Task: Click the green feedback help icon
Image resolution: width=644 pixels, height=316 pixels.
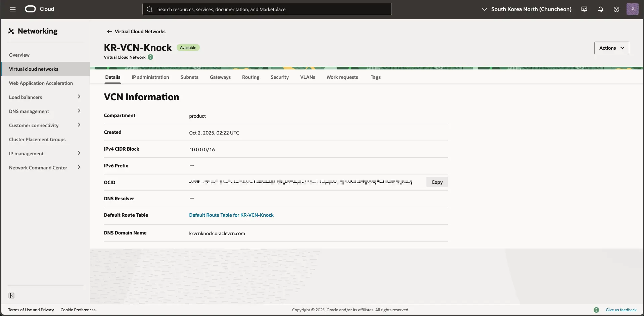Action: pos(596,310)
